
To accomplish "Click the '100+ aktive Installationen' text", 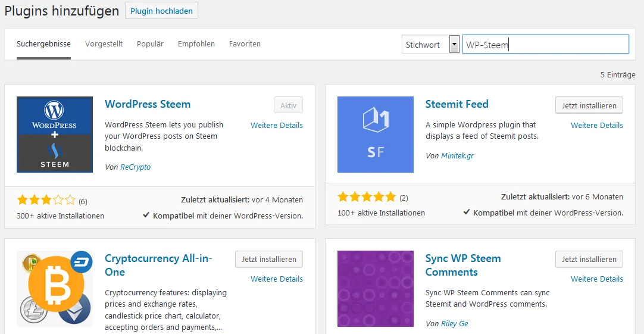I will point(381,213).
